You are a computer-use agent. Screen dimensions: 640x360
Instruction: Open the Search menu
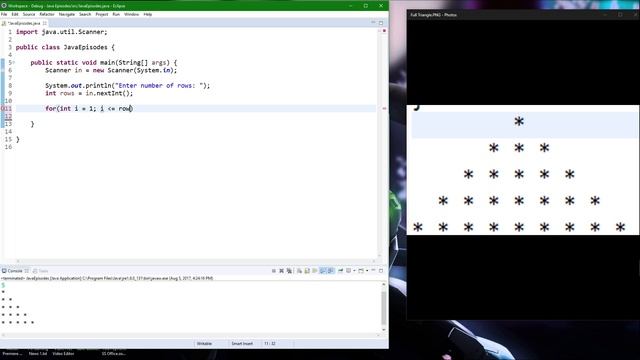point(85,14)
